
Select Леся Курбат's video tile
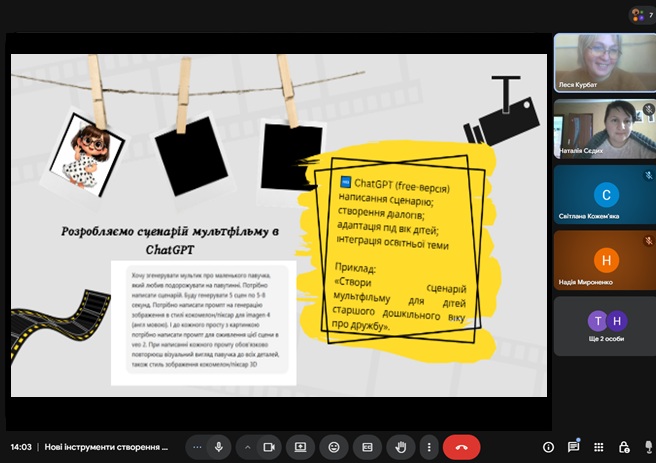pos(604,62)
